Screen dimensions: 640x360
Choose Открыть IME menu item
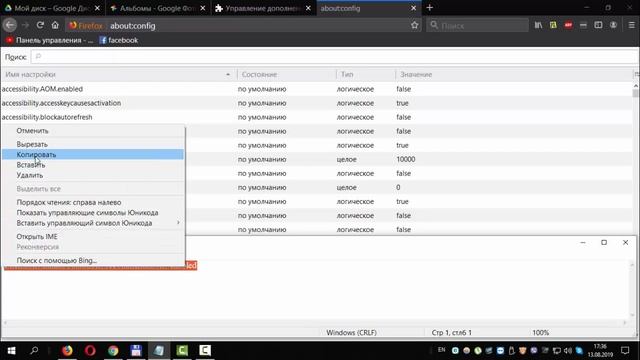click(x=93, y=236)
